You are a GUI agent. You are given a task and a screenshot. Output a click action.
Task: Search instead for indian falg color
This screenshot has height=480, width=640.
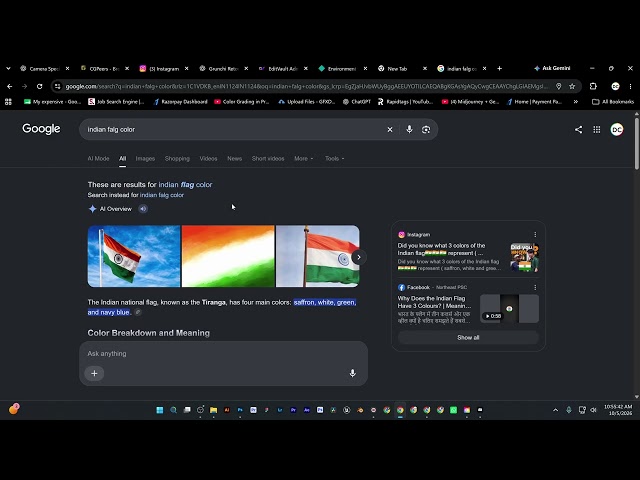point(162,195)
